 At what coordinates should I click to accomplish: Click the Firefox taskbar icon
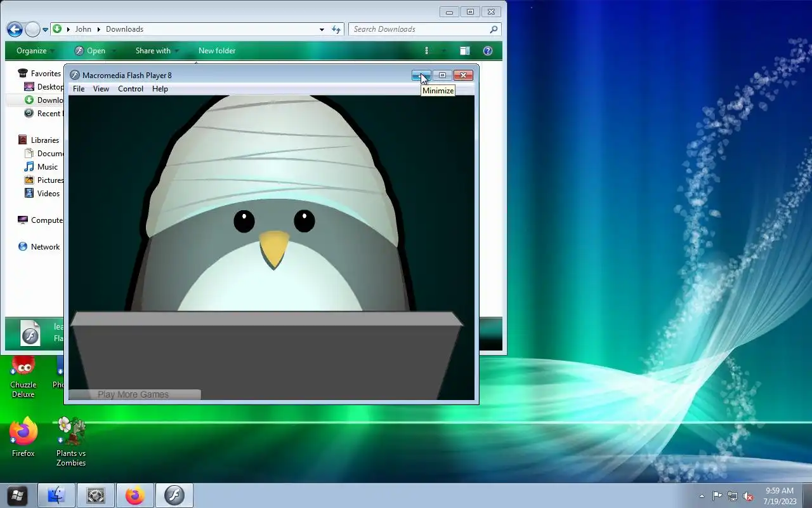click(135, 495)
